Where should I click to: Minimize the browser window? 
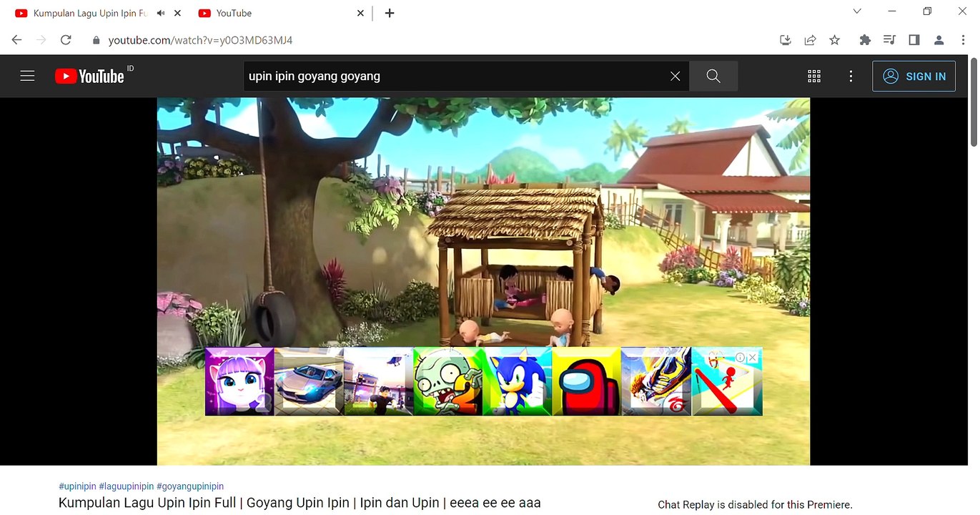892,11
